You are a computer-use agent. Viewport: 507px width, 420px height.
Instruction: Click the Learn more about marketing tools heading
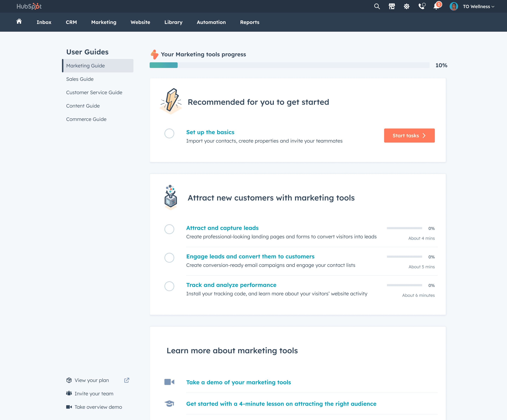tap(232, 350)
